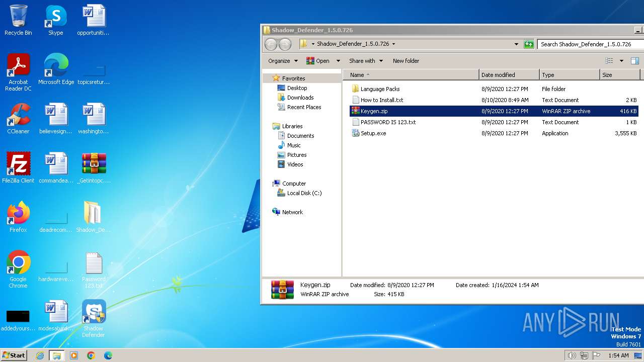Launch Skype from the desktop
The width and height of the screenshot is (644, 362).
click(56, 20)
